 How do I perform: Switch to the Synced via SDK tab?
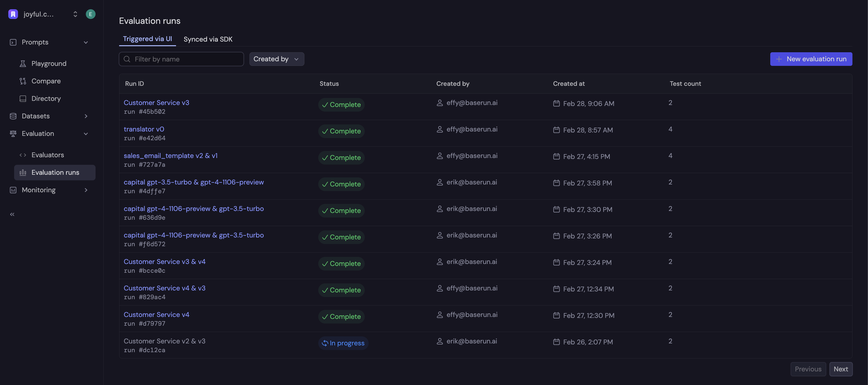[208, 39]
